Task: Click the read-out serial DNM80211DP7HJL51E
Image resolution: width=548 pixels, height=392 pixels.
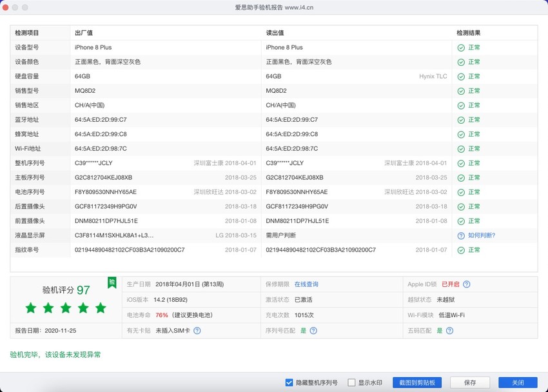Action: pyautogui.click(x=297, y=221)
